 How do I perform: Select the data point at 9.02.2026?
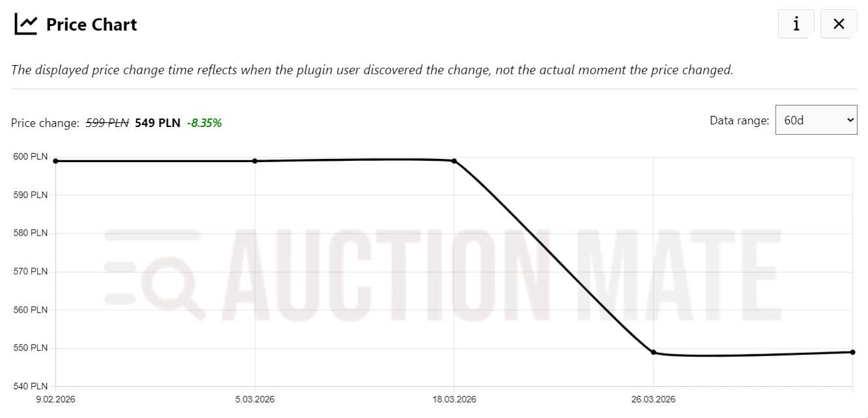[x=55, y=160]
